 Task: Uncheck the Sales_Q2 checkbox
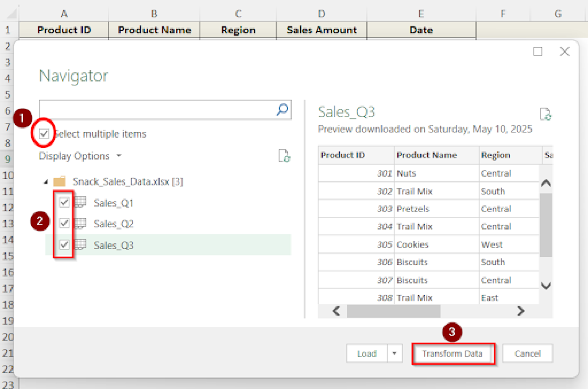[64, 224]
